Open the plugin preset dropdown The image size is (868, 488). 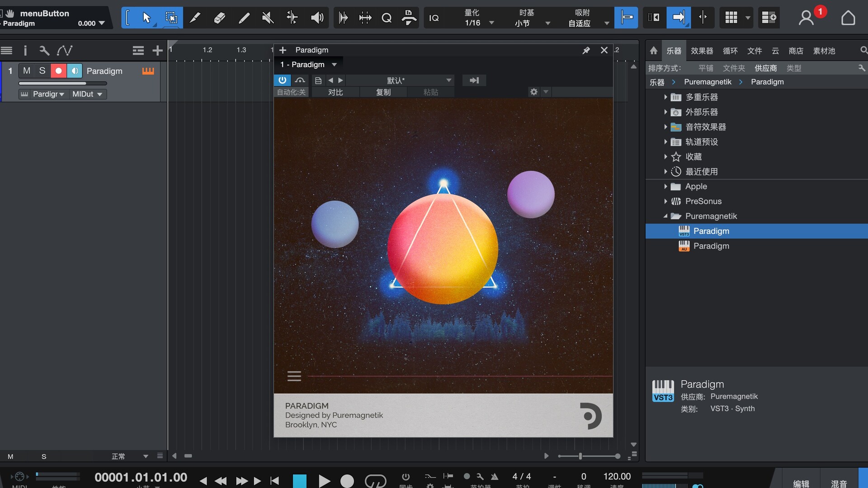coord(400,80)
